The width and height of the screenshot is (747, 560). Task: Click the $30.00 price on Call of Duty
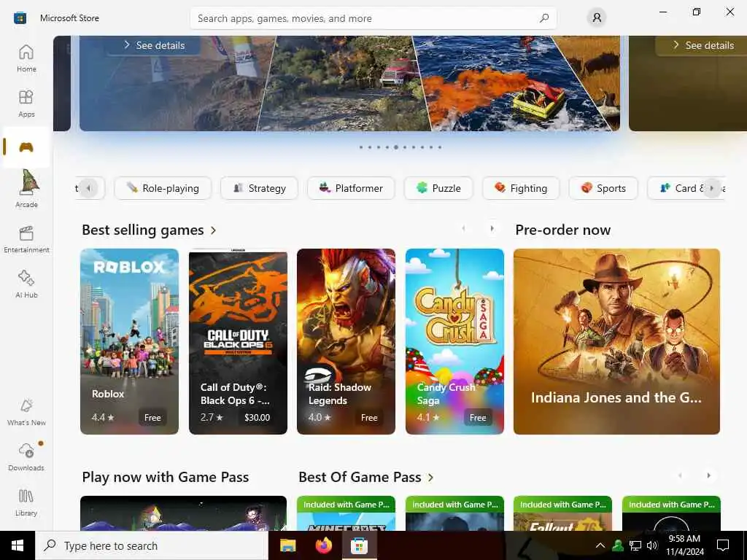[257, 418]
